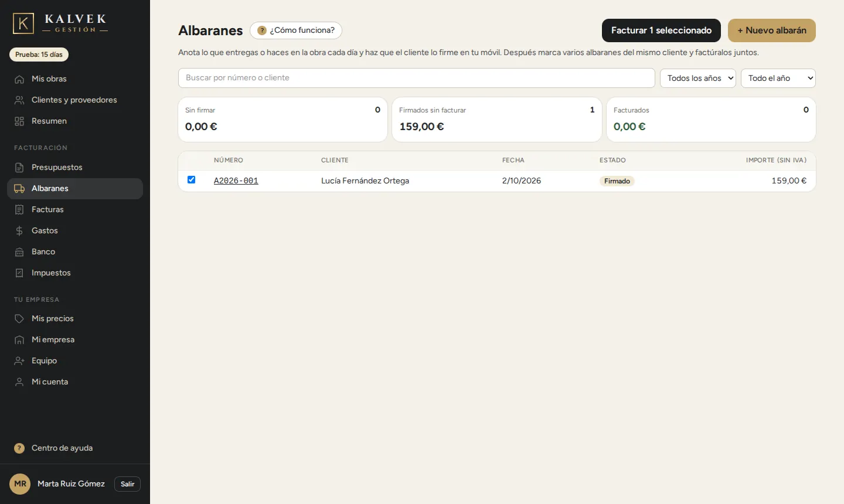
Task: Open the Equipo page
Action: click(x=75, y=360)
